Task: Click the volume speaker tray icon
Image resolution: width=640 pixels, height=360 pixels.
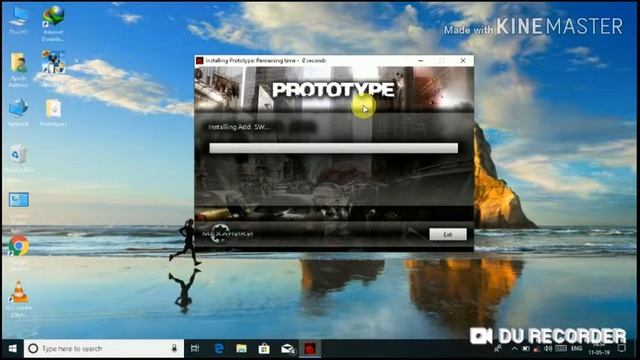Action: 548,349
